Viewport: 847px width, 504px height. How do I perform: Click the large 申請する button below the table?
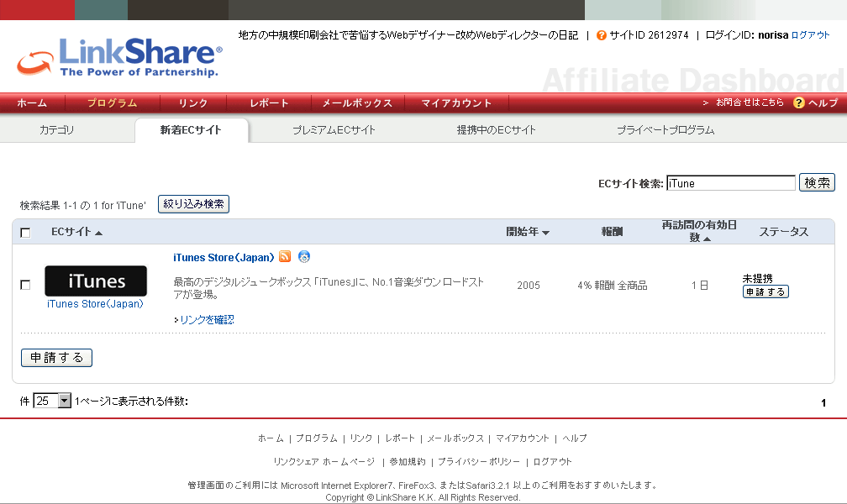coord(57,358)
